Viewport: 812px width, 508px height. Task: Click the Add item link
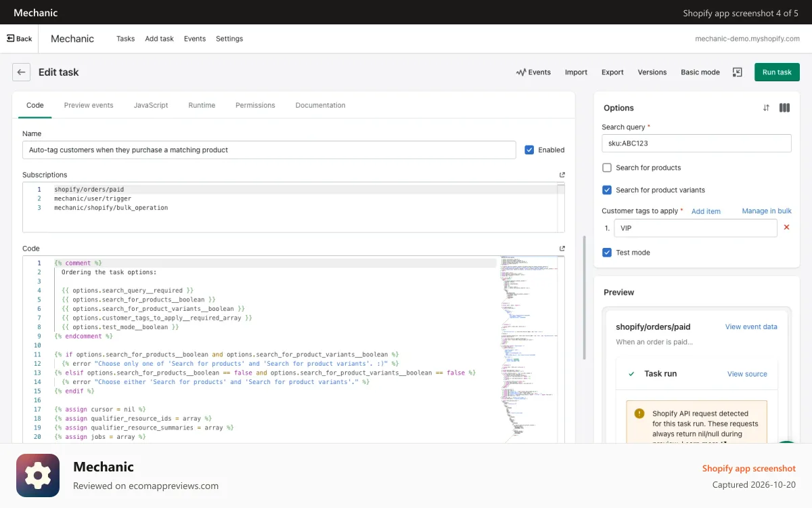[x=706, y=211]
